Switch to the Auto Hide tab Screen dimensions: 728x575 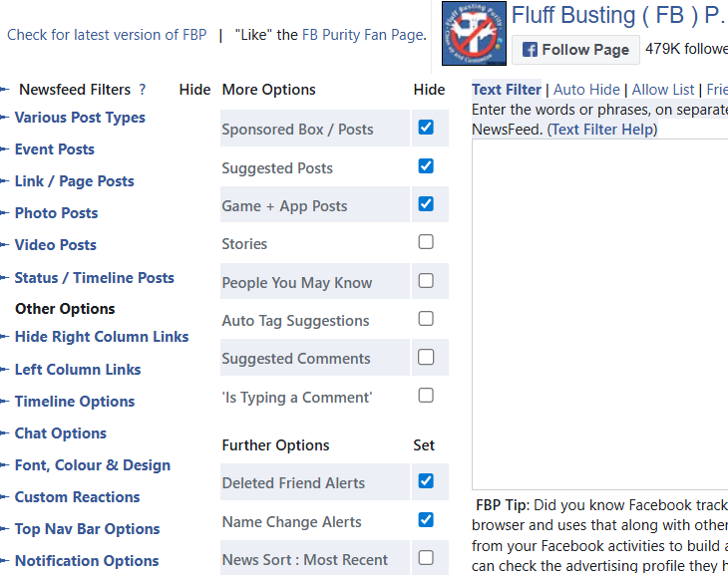586,89
